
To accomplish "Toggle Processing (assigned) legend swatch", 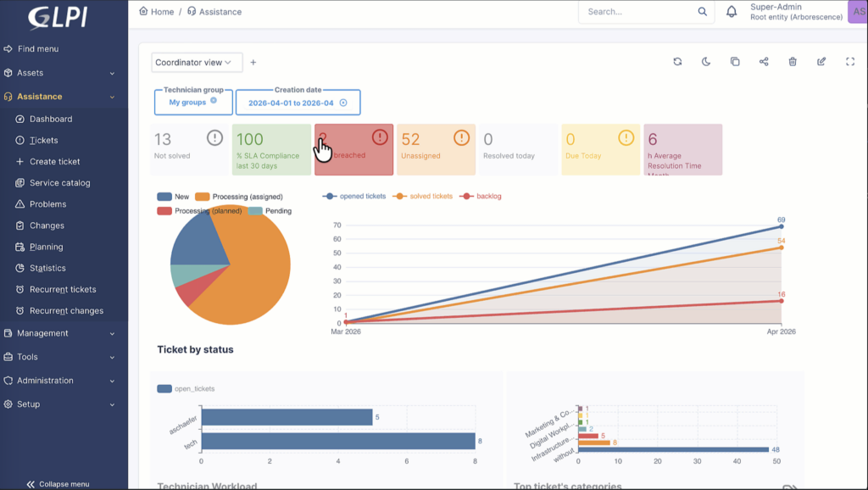I will [202, 197].
